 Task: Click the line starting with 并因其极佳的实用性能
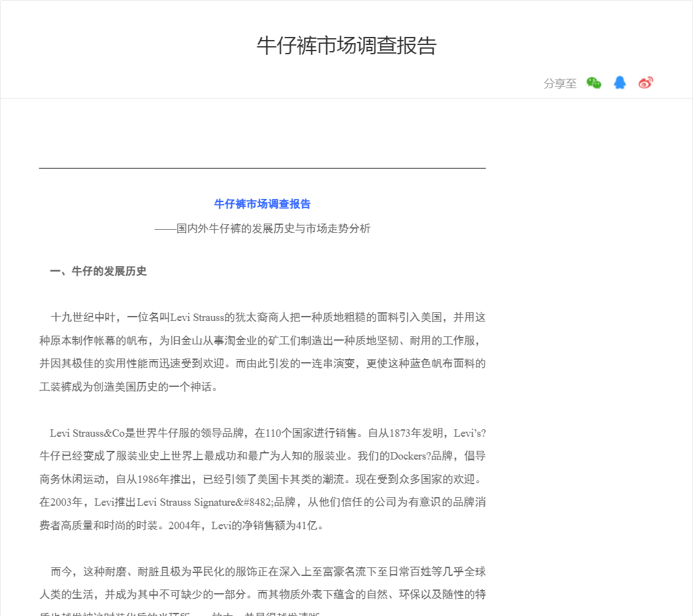[262, 363]
